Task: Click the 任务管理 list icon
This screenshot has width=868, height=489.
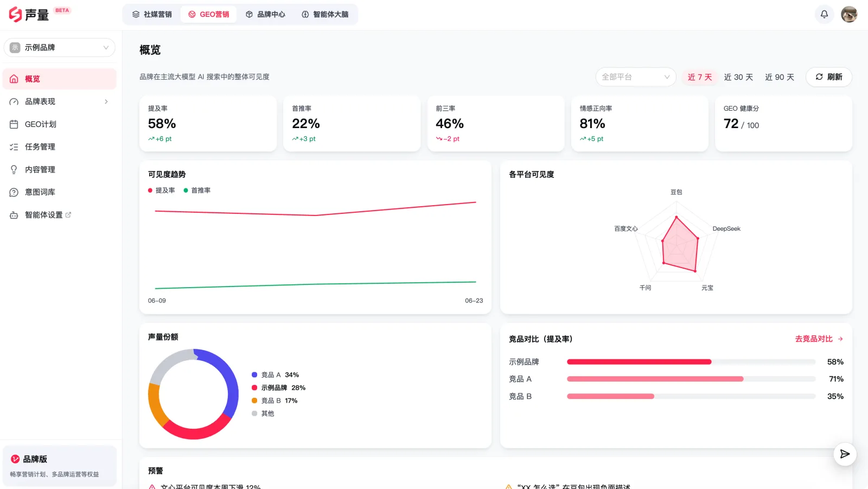Action: click(14, 147)
